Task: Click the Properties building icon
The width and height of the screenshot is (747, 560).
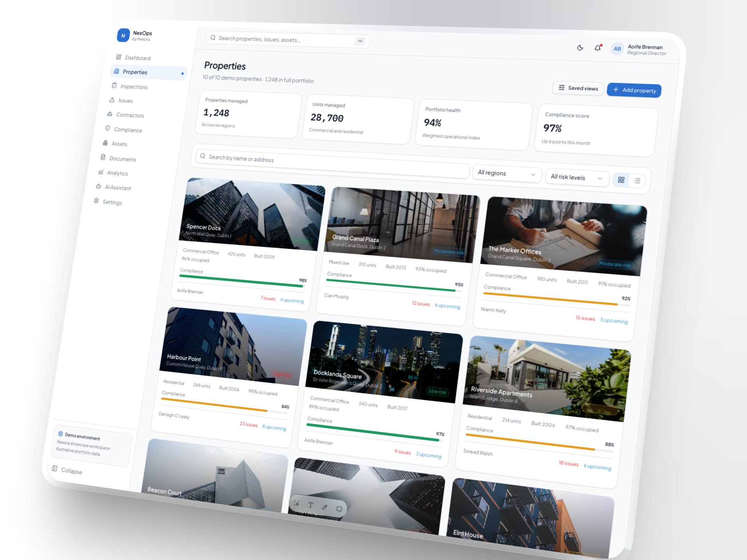Action: click(x=116, y=71)
